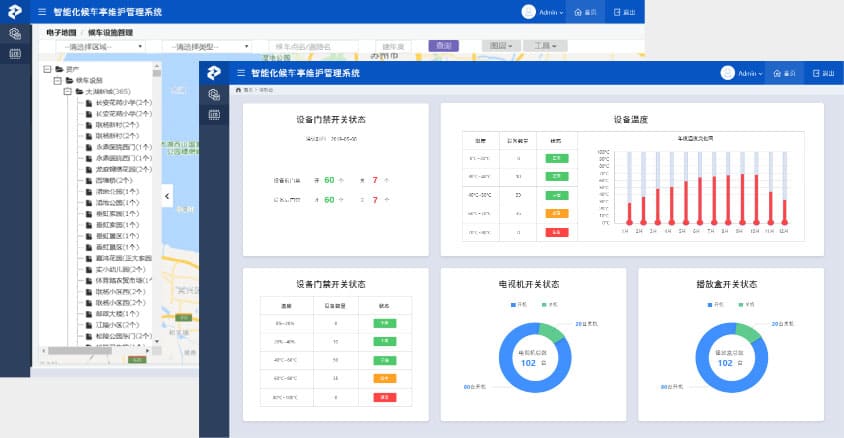
Task: Collapse the tree panel with the left arrow
Action: click(167, 196)
